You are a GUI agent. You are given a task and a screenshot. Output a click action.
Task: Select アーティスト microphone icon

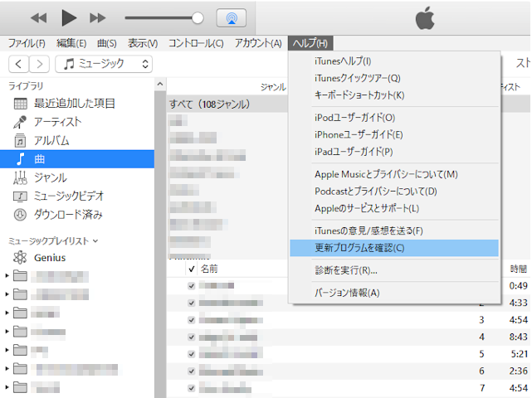pos(20,122)
